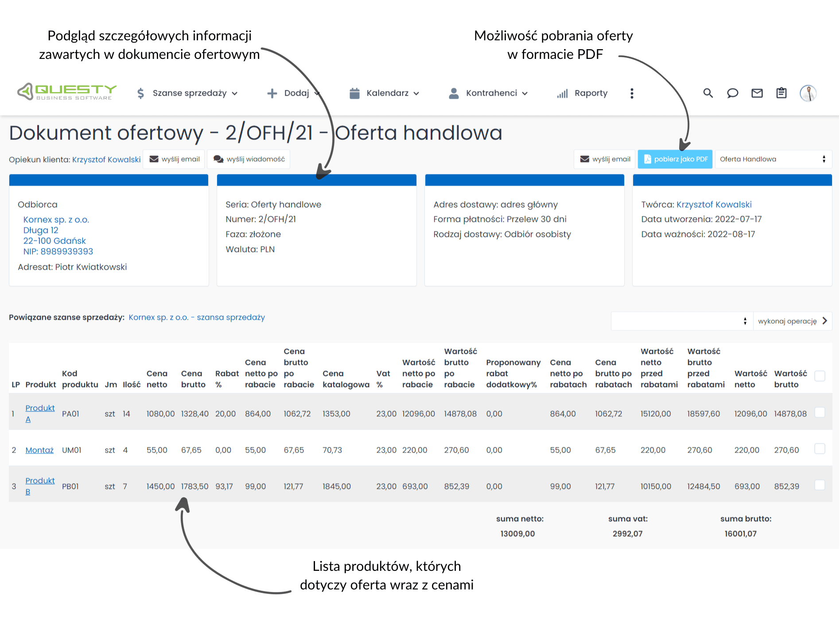Click the Faza: złożone text
This screenshot has width=840, height=620.
[x=253, y=234]
